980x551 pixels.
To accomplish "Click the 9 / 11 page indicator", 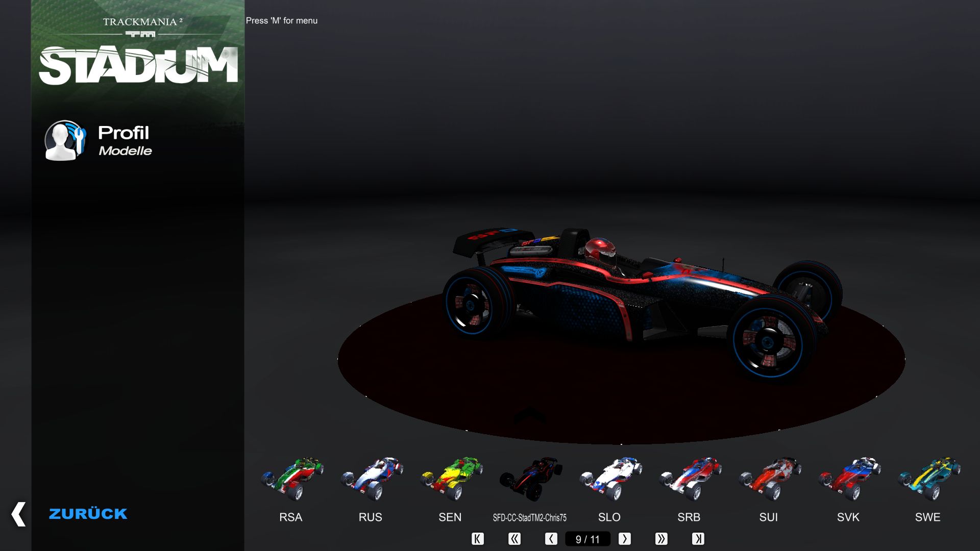I will (x=587, y=539).
